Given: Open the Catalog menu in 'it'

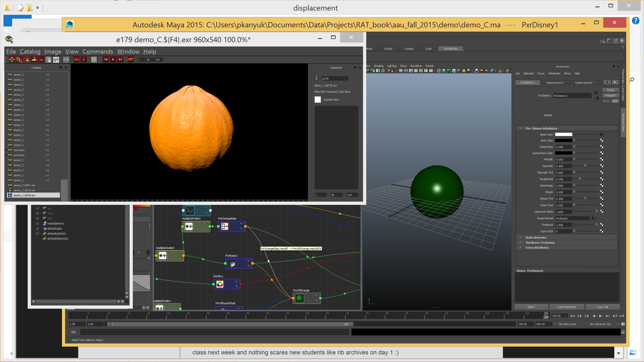Looking at the screenshot, I should point(30,52).
